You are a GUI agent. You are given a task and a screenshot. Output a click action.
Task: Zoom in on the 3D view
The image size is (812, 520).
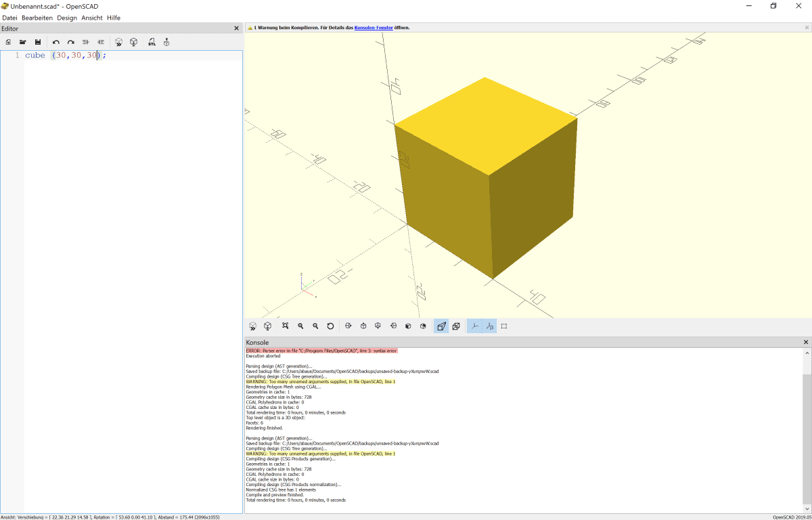pyautogui.click(x=300, y=326)
